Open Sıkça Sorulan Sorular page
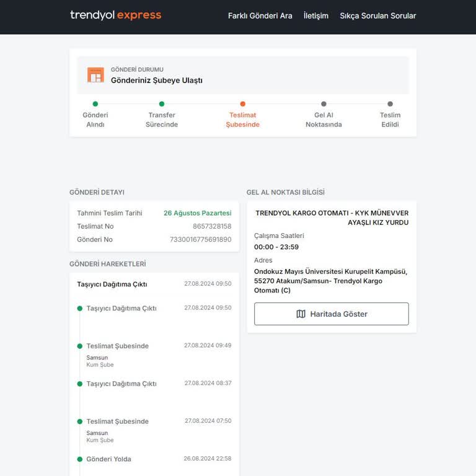This screenshot has width=476, height=476. click(x=378, y=15)
